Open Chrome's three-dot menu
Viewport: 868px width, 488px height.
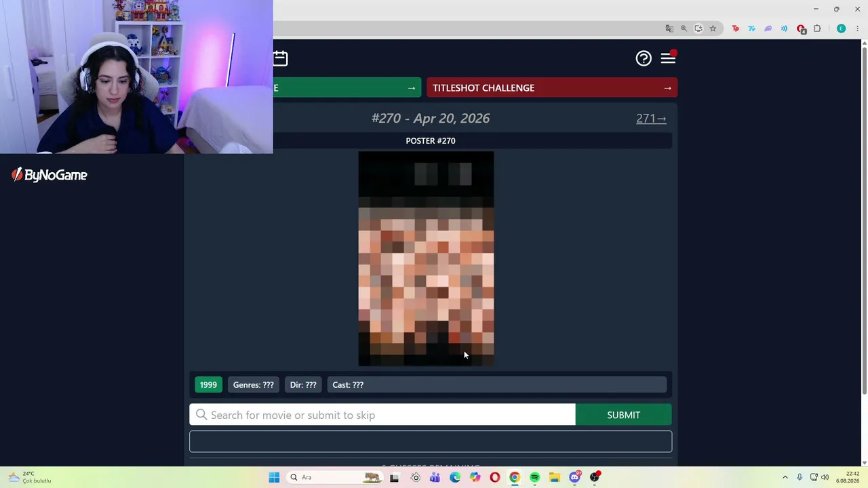pos(858,28)
